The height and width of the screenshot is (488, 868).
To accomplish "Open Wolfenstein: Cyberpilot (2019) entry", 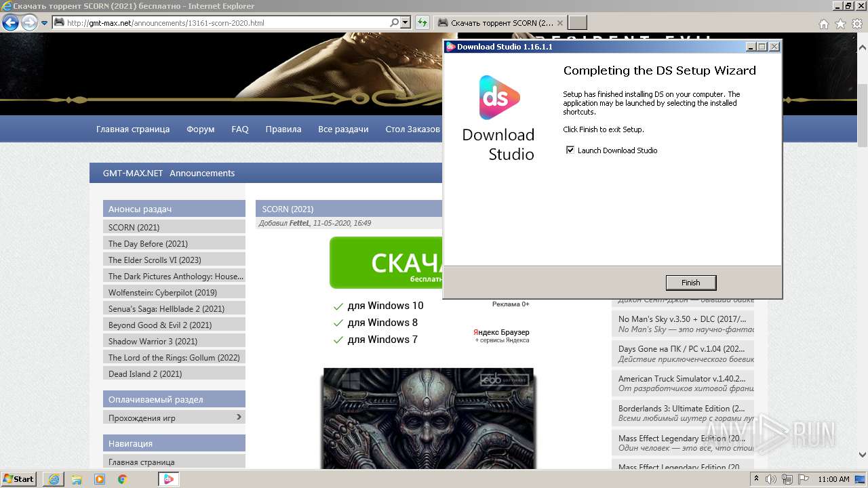I will click(x=174, y=292).
